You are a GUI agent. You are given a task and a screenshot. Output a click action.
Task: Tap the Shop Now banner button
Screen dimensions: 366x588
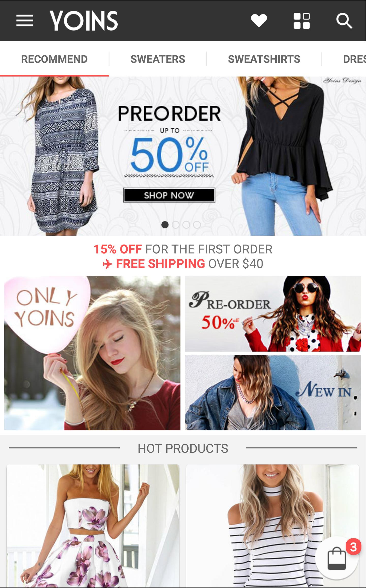coord(169,195)
